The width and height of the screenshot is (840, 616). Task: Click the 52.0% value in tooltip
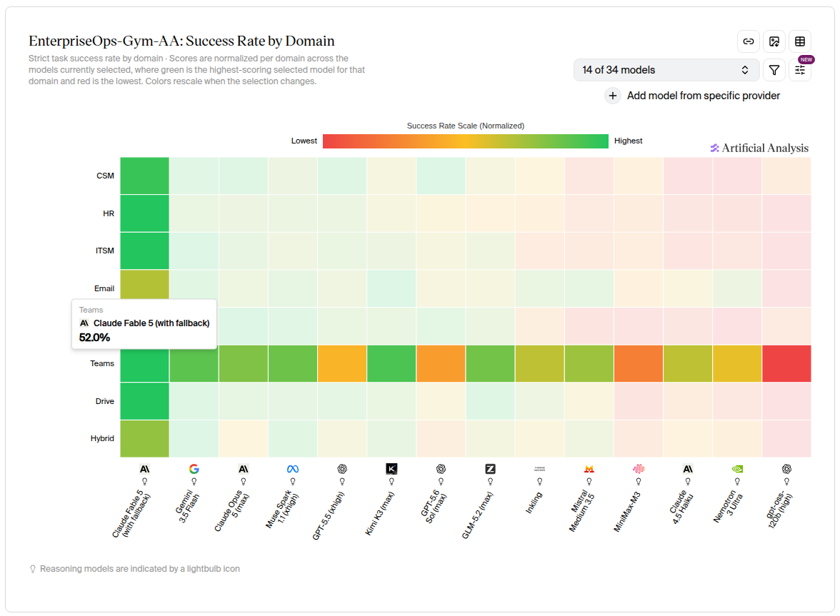pyautogui.click(x=95, y=338)
